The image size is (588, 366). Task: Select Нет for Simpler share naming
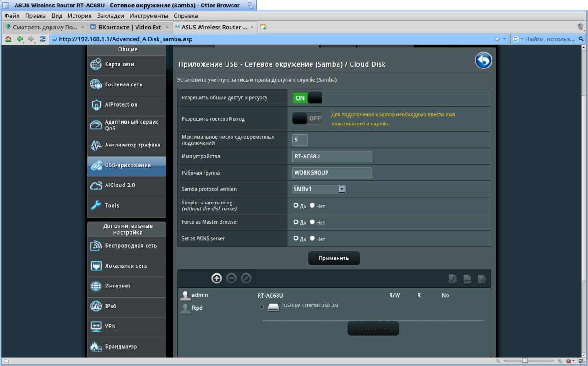click(312, 206)
